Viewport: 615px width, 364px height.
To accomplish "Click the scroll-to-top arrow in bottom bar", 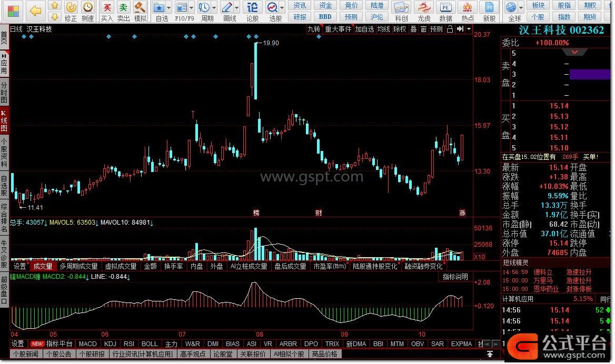I will click(x=490, y=354).
